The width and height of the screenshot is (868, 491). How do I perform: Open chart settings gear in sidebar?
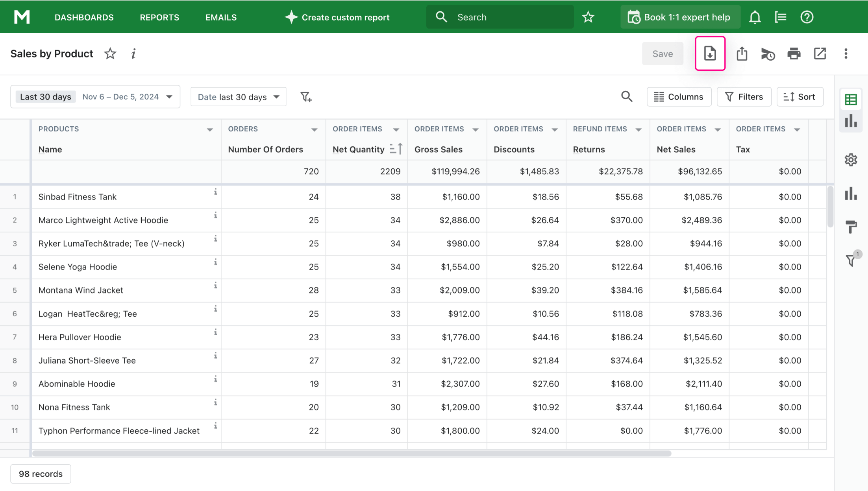click(x=851, y=160)
